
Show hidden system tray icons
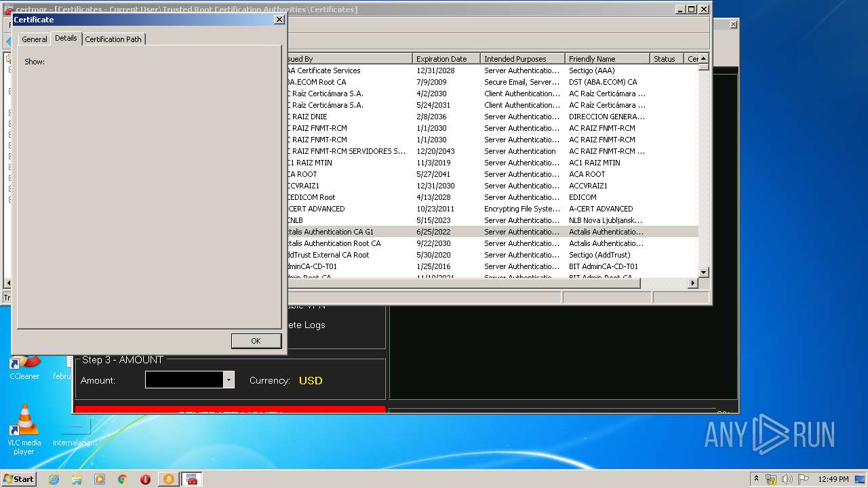pos(756,479)
